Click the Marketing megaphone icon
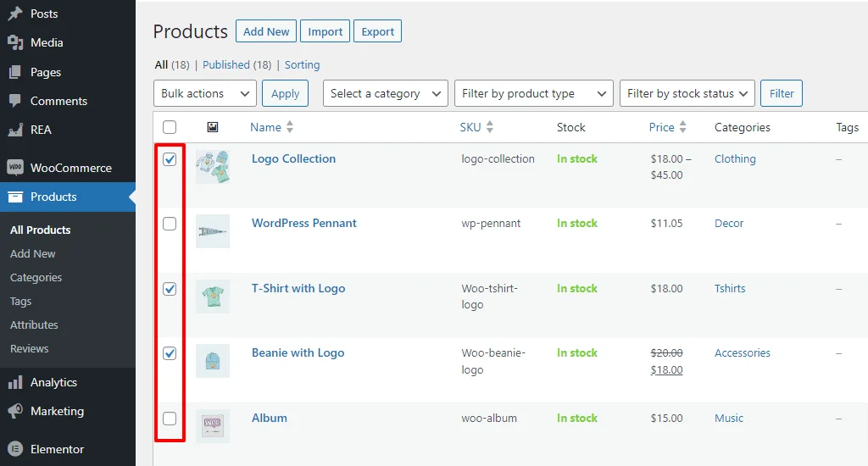The height and width of the screenshot is (466, 868). click(15, 411)
